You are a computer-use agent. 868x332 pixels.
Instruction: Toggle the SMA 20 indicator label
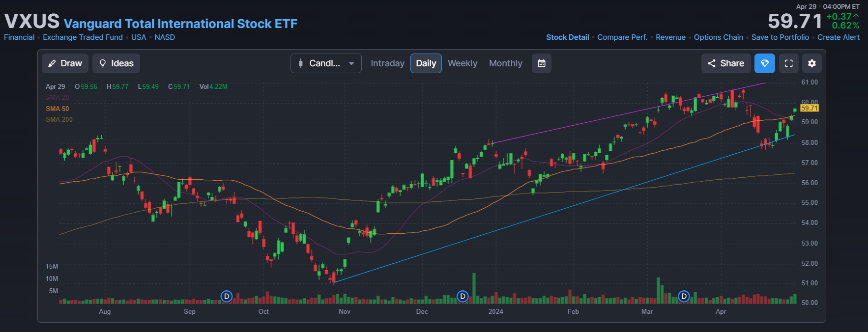(x=58, y=97)
